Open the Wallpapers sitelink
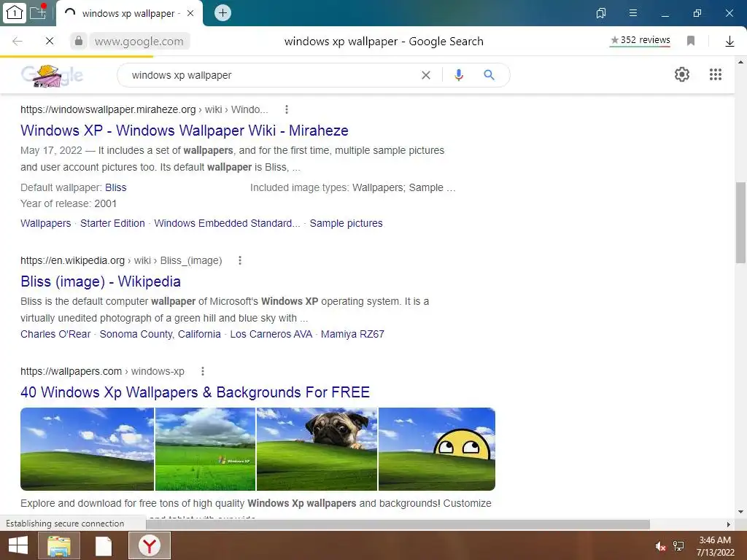The height and width of the screenshot is (560, 747). point(46,223)
